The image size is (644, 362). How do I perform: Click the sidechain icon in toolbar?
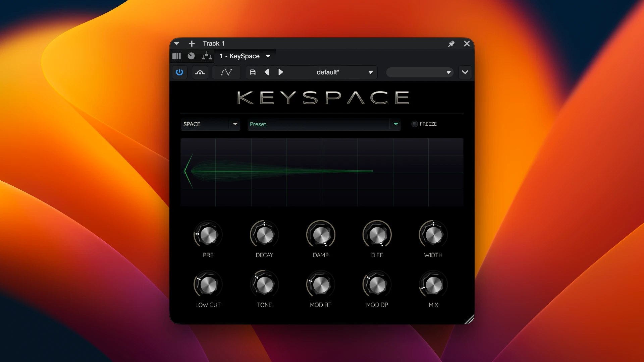pyautogui.click(x=200, y=72)
